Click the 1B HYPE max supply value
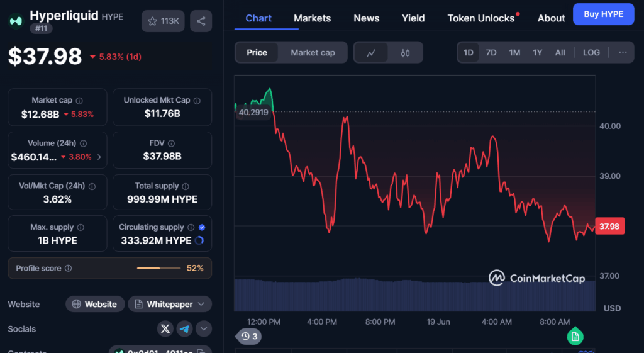644x353 pixels. (57, 240)
